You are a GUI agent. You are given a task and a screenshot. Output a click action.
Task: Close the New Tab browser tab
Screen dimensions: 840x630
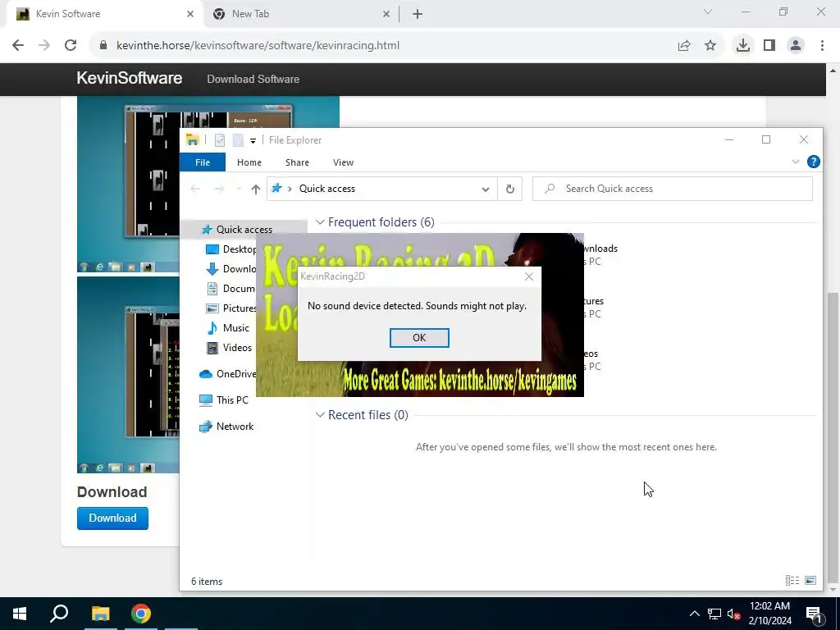(x=386, y=15)
